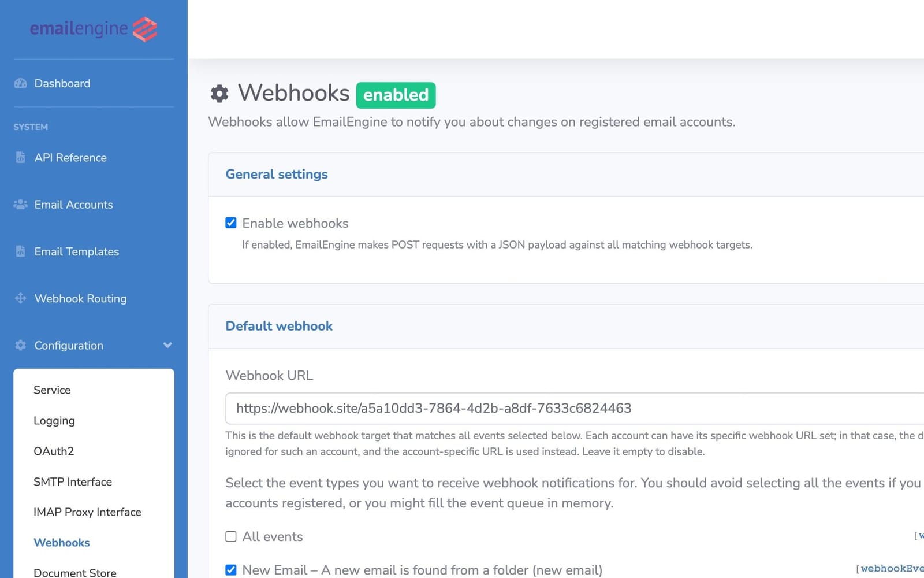Uncheck the New Email event checkbox
Image resolution: width=924 pixels, height=578 pixels.
(231, 570)
